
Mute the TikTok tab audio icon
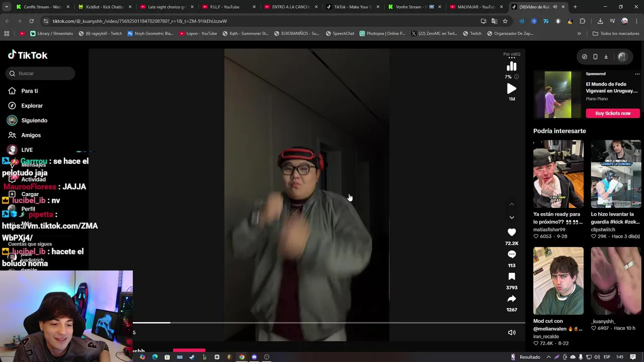(555, 7)
